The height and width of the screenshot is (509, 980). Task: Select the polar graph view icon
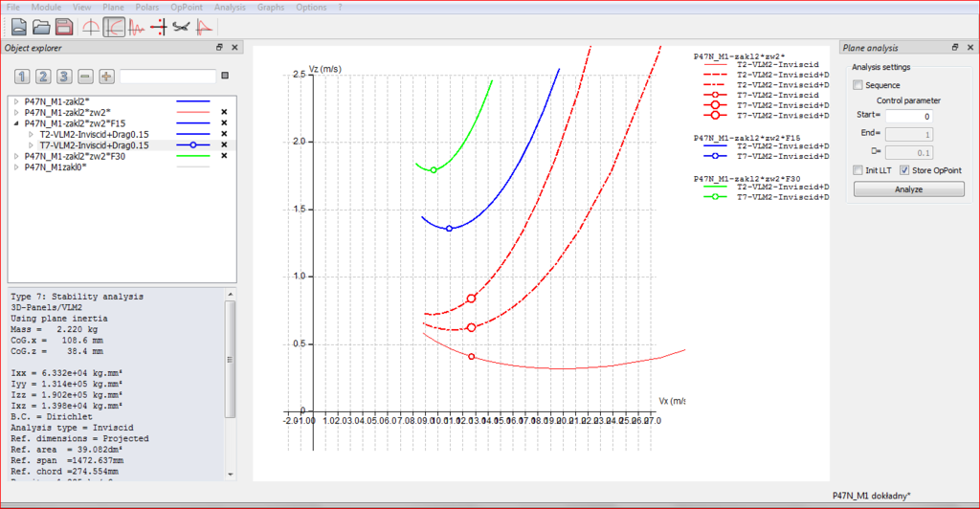click(114, 27)
